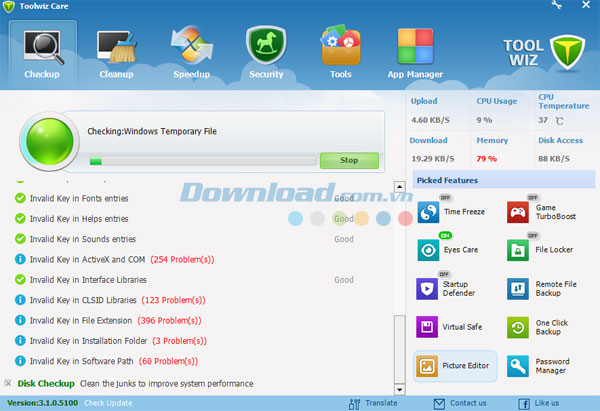Open the Cleanup broom icon
The width and height of the screenshot is (600, 411).
coord(116,47)
